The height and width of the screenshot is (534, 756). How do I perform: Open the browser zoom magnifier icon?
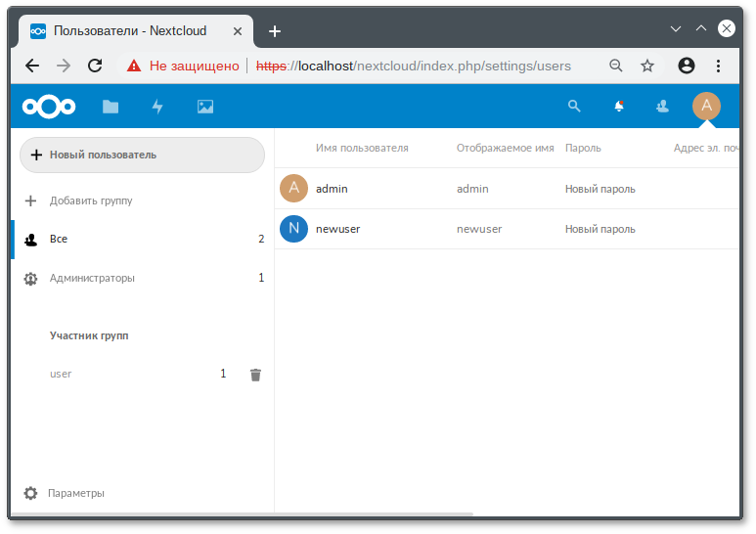click(616, 66)
